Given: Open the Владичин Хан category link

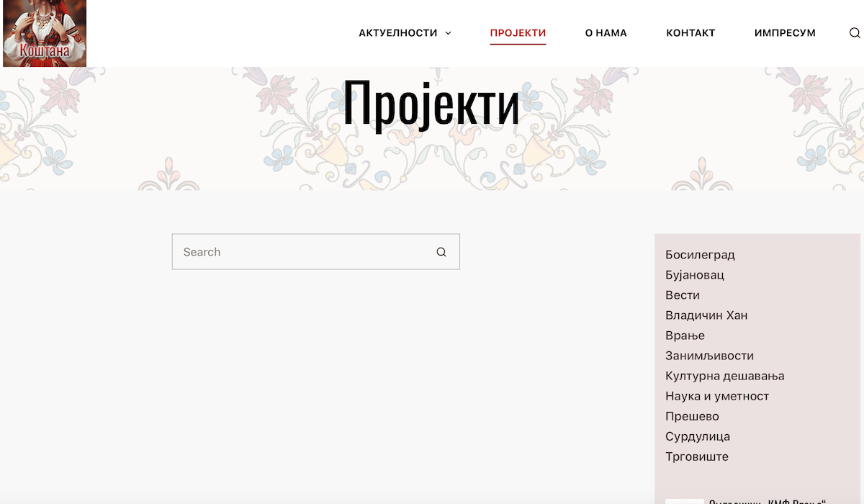Looking at the screenshot, I should point(706,315).
